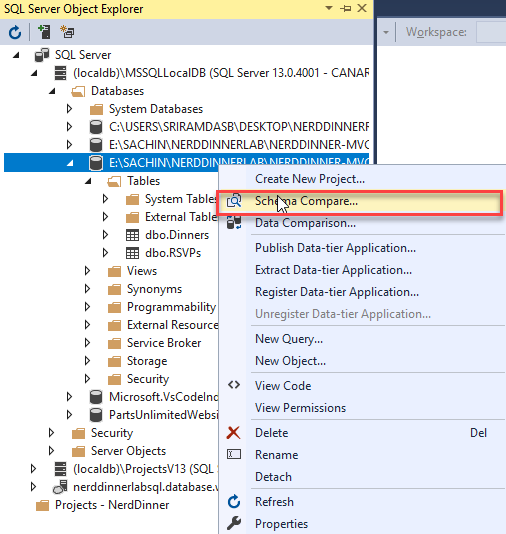This screenshot has width=506, height=534.
Task: Select Publish Data-tier Application
Action: (x=335, y=248)
